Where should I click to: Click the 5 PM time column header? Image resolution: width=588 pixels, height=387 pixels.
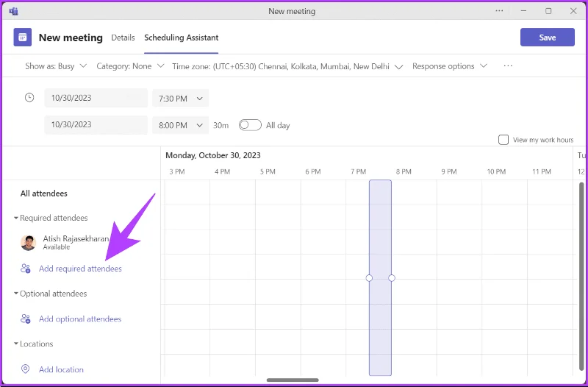[x=268, y=171]
